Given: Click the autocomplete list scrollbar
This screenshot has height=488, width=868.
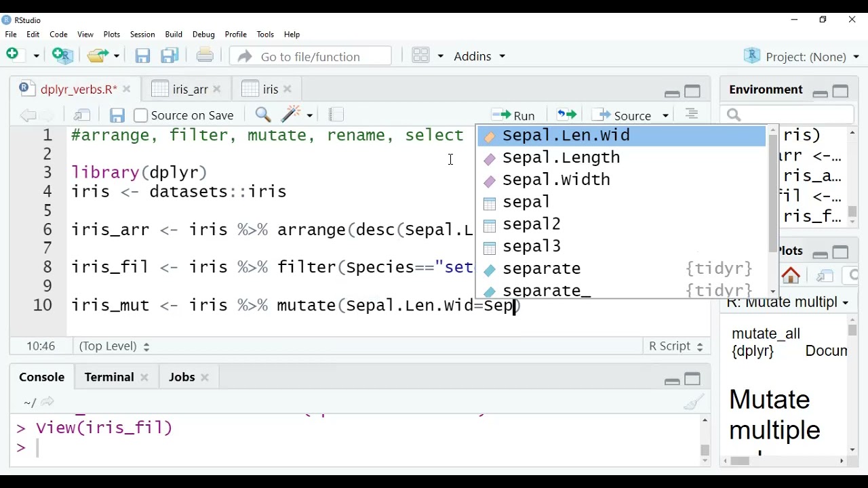Looking at the screenshot, I should tap(773, 193).
